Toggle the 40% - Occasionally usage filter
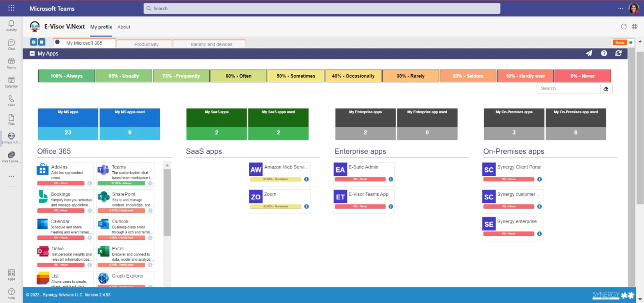Screen dimensions: 644x303 click(x=353, y=76)
